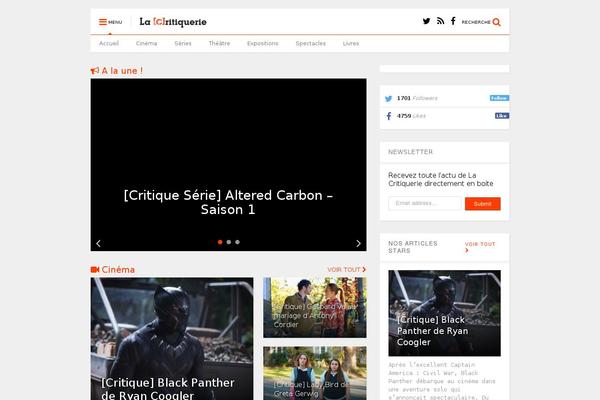The width and height of the screenshot is (600, 400).
Task: Click the Menu label in the header
Action: coord(115,22)
